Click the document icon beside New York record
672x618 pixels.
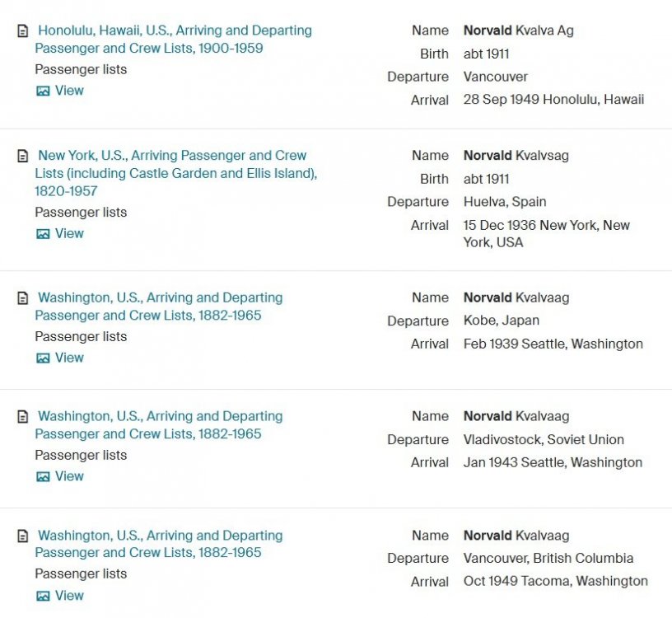pos(23,156)
